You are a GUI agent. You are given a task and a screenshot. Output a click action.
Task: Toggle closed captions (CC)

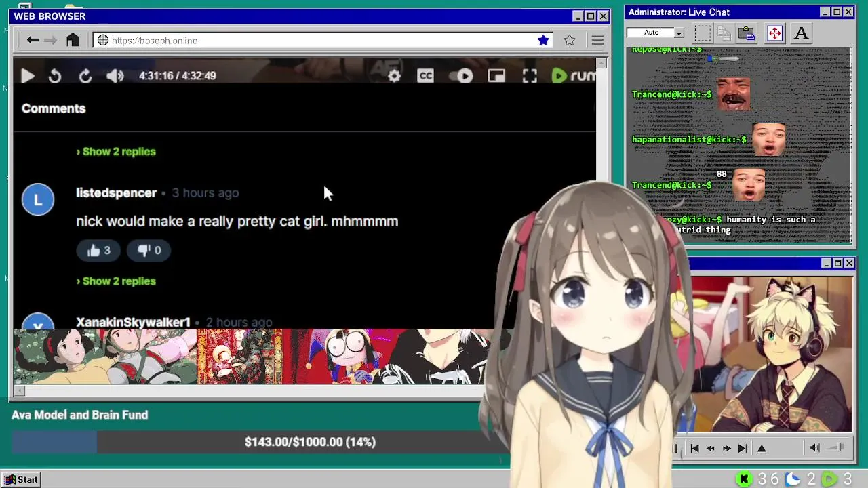pyautogui.click(x=425, y=76)
